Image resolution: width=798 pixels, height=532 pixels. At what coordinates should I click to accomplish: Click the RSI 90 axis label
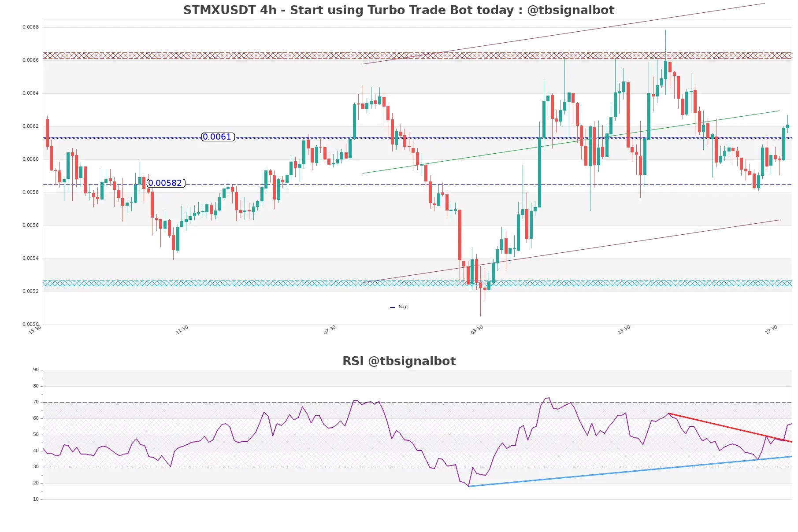coord(36,370)
